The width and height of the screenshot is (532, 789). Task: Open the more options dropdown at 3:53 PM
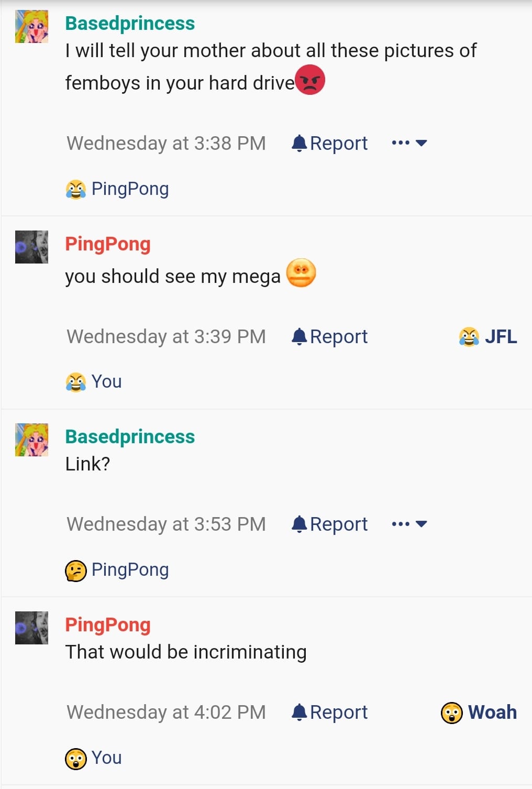tap(409, 523)
